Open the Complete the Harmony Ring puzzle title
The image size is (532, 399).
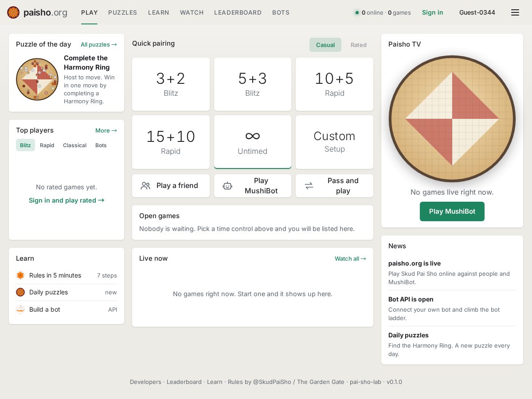pyautogui.click(x=87, y=63)
